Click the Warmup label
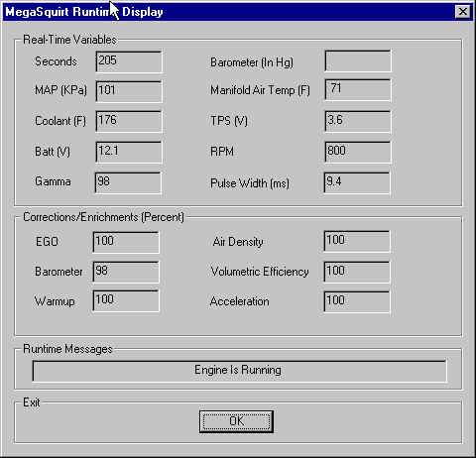This screenshot has width=476, height=458. [x=55, y=301]
